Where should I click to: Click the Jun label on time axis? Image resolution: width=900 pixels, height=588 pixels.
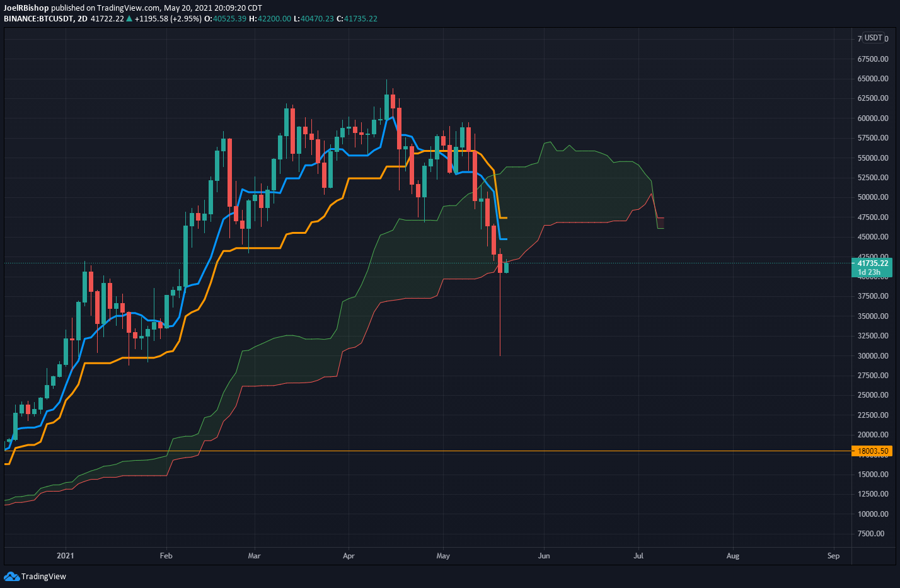544,556
